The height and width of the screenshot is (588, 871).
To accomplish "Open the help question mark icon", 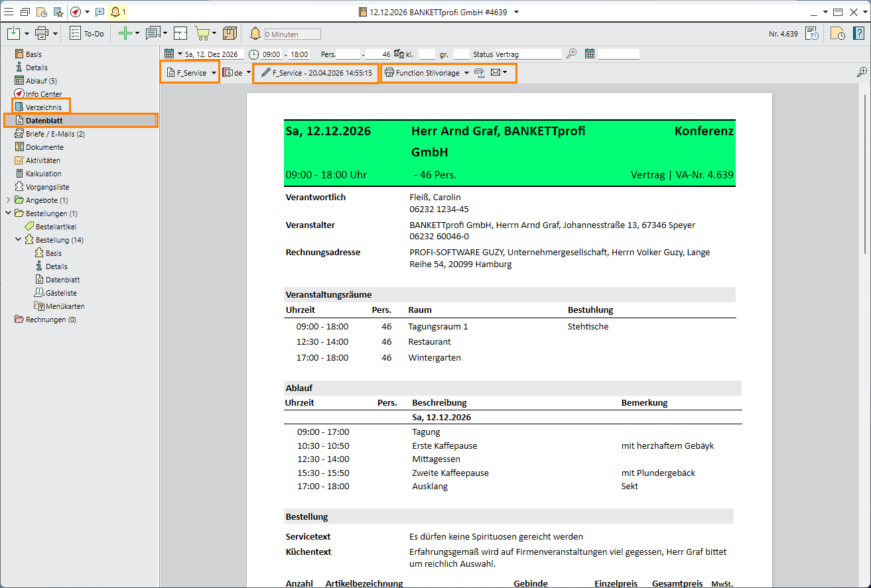I will click(x=858, y=33).
